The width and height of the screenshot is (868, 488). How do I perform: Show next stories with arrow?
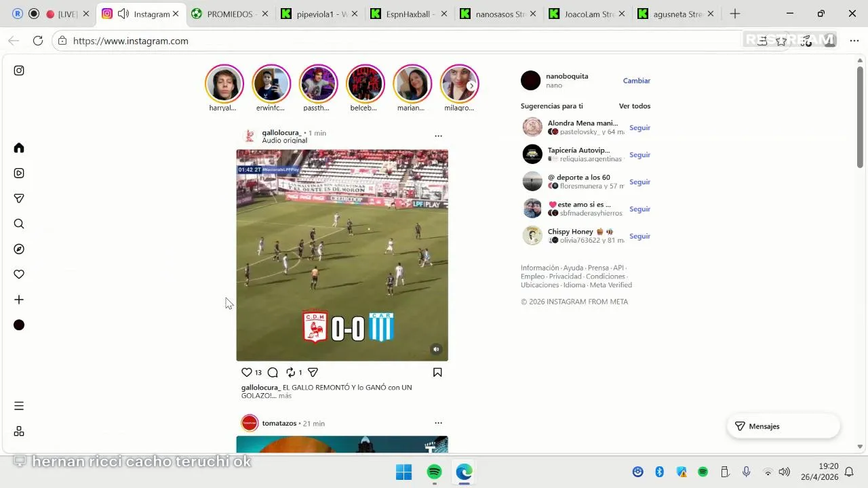(471, 86)
